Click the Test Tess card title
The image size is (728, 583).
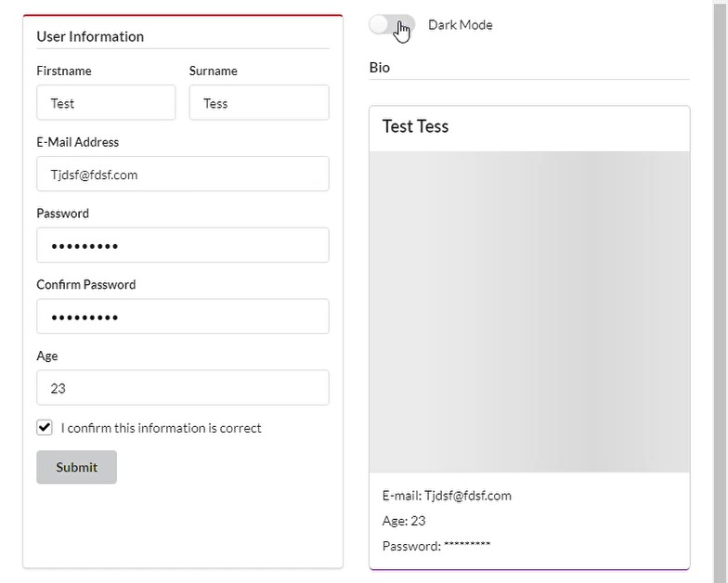tap(415, 127)
